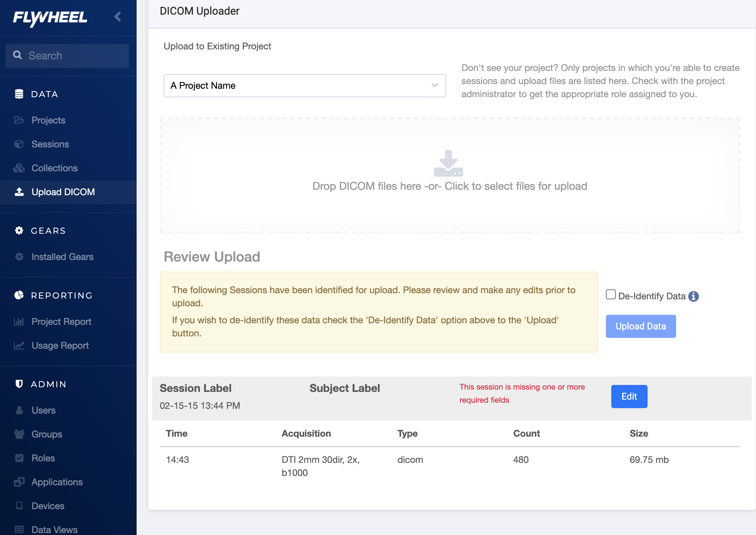Click the De-Identify Data info icon
The height and width of the screenshot is (535, 756).
point(694,296)
